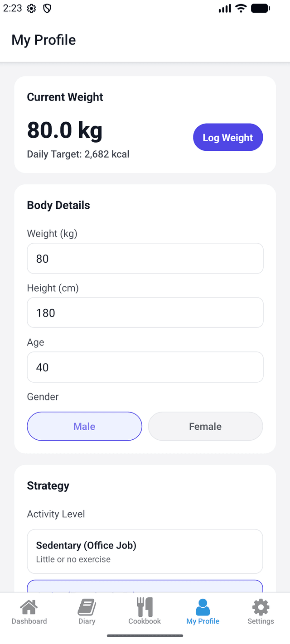
Task: Tap the Height (cm) input field
Action: 145,312
